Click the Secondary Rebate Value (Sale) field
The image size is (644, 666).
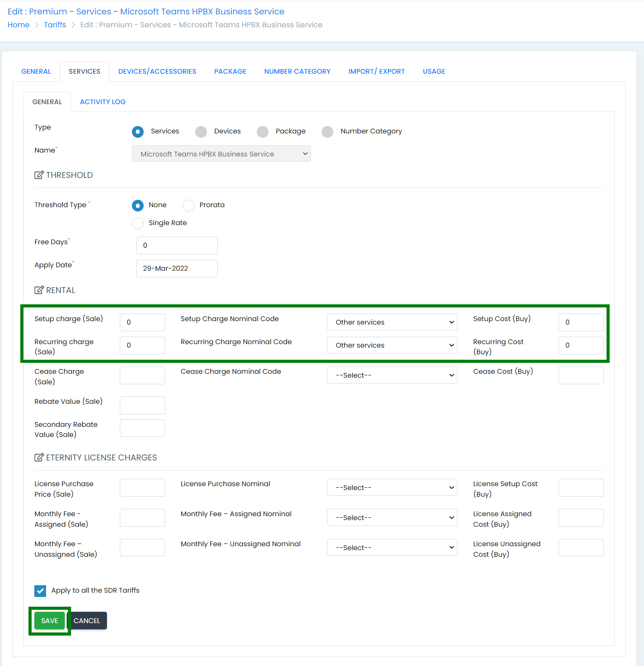click(142, 428)
